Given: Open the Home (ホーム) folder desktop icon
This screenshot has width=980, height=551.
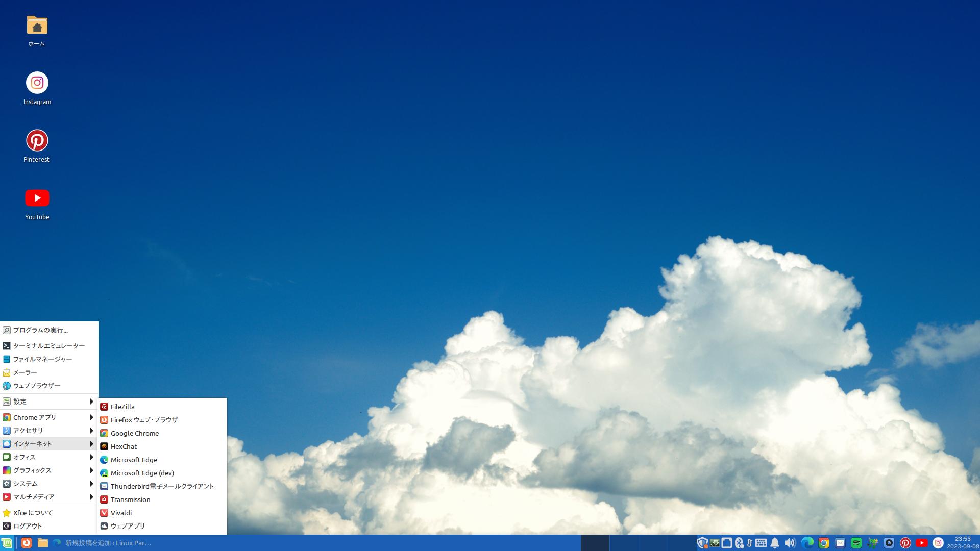Looking at the screenshot, I should [37, 31].
